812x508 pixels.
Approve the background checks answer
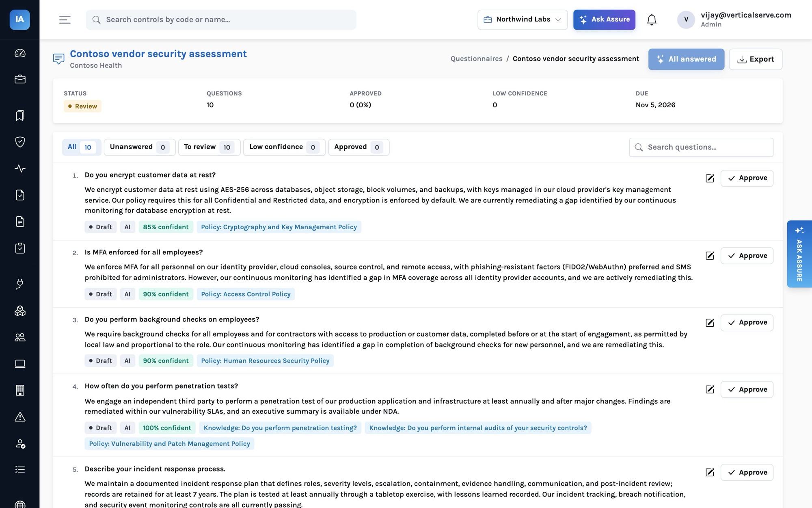(x=747, y=323)
